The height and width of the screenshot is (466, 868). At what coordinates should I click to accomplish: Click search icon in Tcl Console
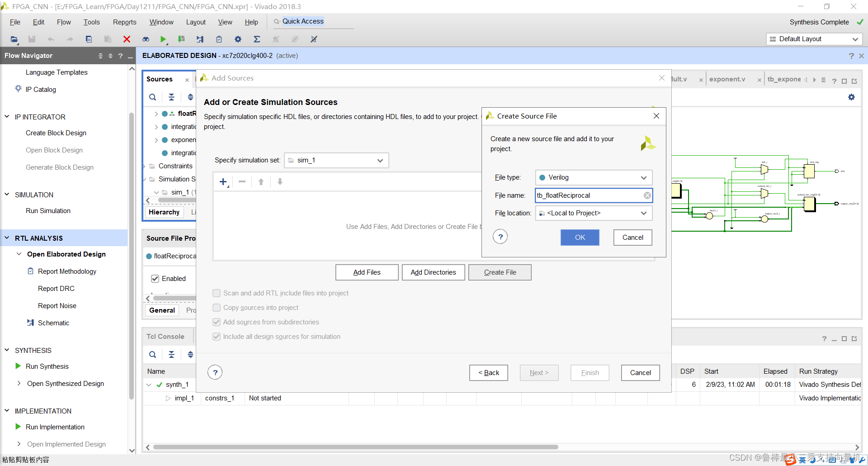click(153, 354)
